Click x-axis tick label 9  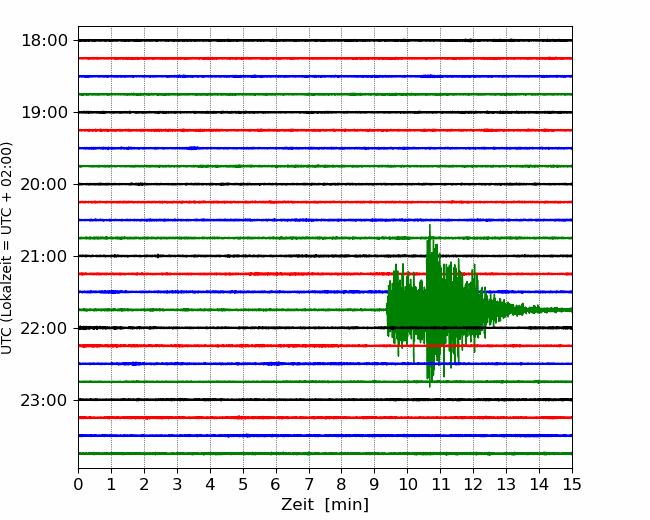375,484
